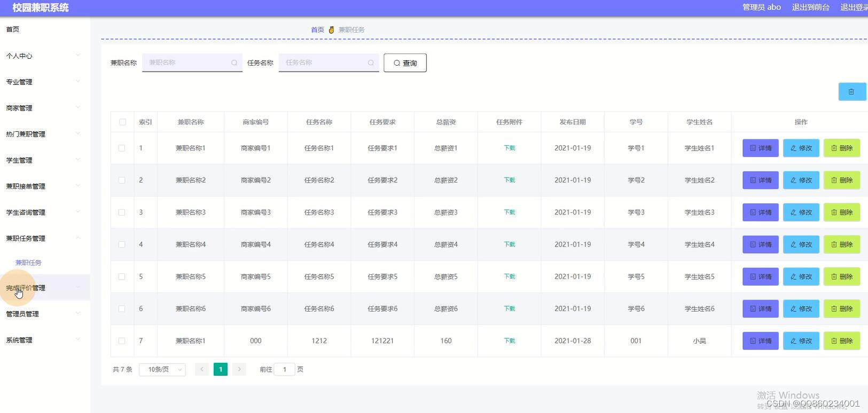Check the checkbox for row index 5
868x413 pixels.
point(122,276)
